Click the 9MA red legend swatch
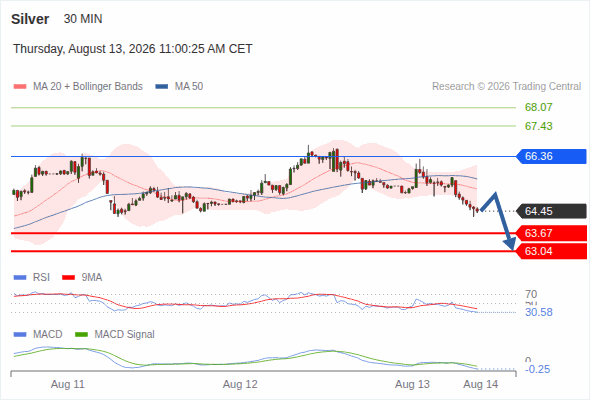Image resolution: width=590 pixels, height=400 pixels. pos(68,278)
